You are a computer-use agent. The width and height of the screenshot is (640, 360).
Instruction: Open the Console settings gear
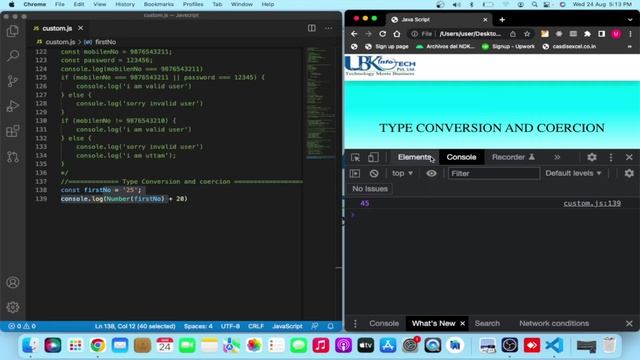629,173
